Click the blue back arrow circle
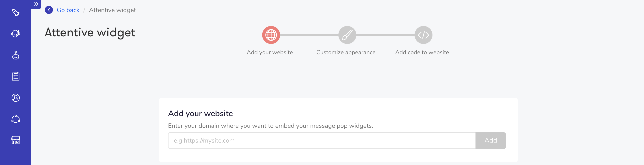 [49, 10]
